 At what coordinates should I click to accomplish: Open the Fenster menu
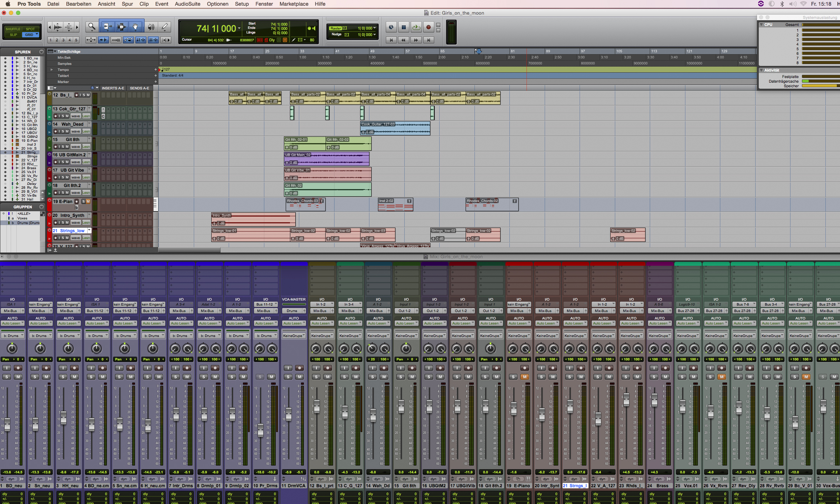pos(264,4)
